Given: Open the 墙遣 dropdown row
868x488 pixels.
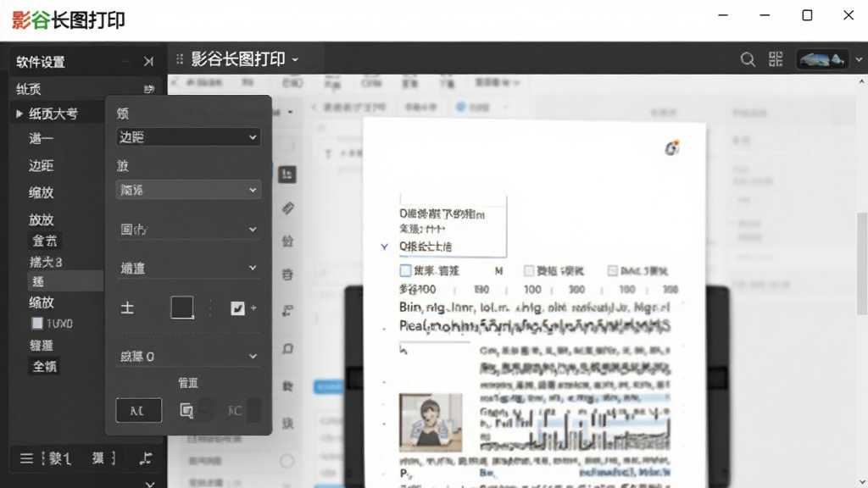Looking at the screenshot, I should (x=188, y=268).
